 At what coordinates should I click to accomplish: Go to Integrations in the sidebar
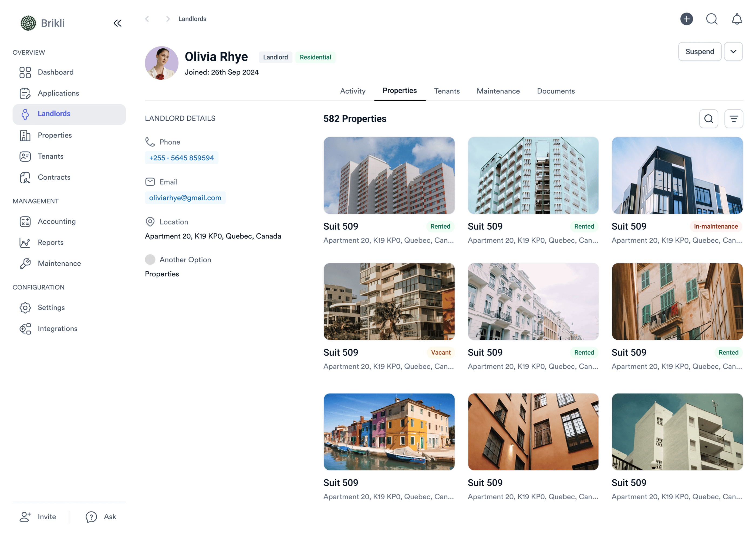coord(57,329)
